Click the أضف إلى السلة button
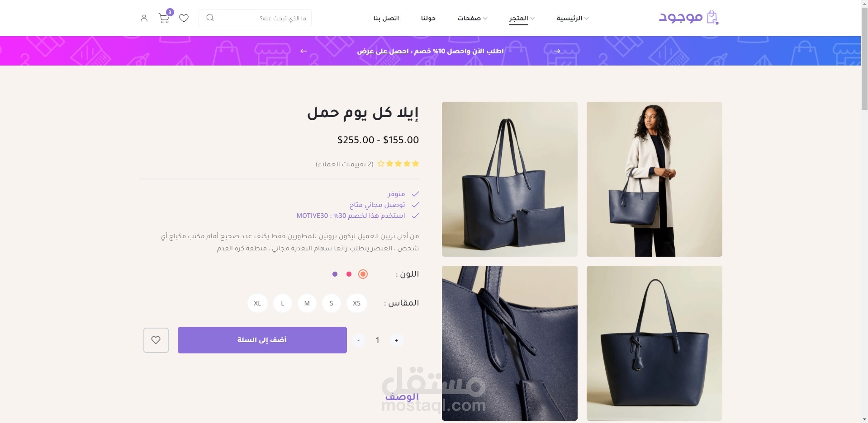 (x=262, y=340)
